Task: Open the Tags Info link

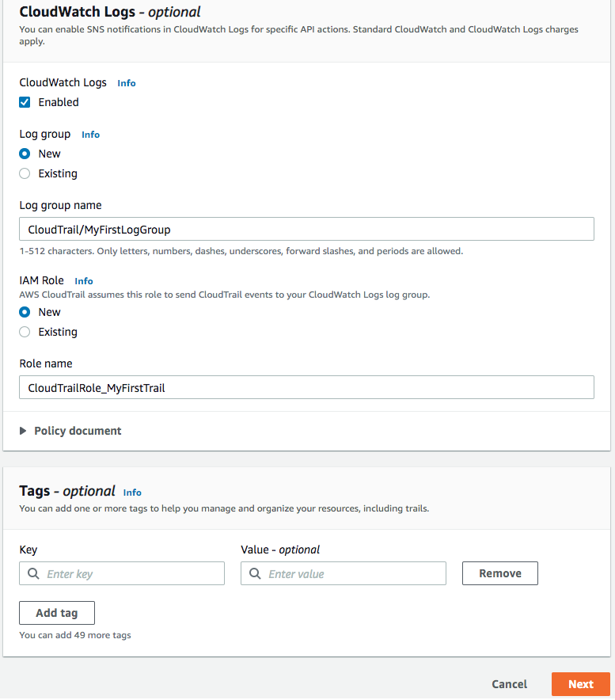Action: [x=131, y=492]
